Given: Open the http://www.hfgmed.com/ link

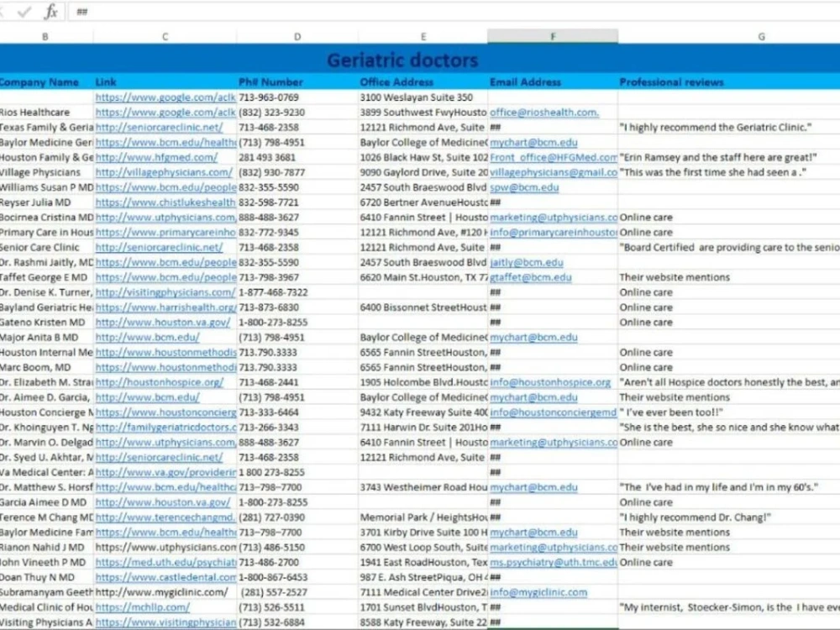Looking at the screenshot, I should pyautogui.click(x=156, y=158).
